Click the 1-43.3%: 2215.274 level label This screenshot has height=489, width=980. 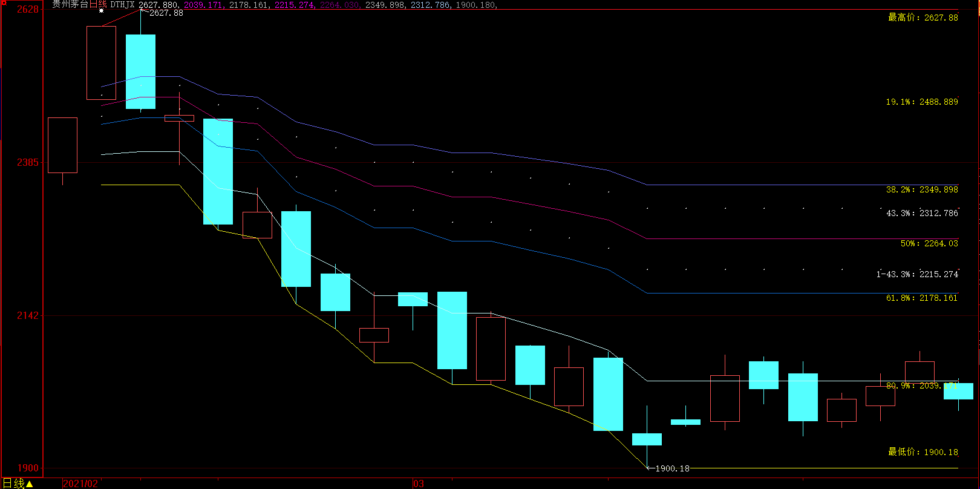click(917, 274)
